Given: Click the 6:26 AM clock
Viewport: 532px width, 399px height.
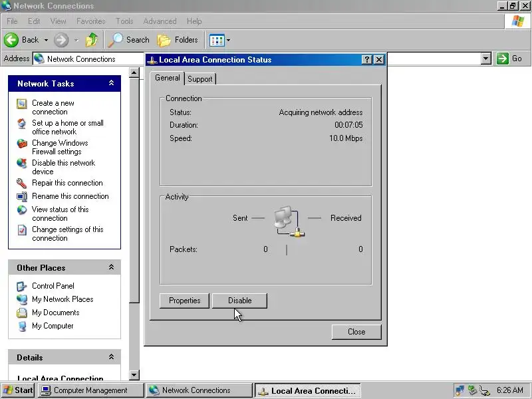Looking at the screenshot, I should 510,390.
